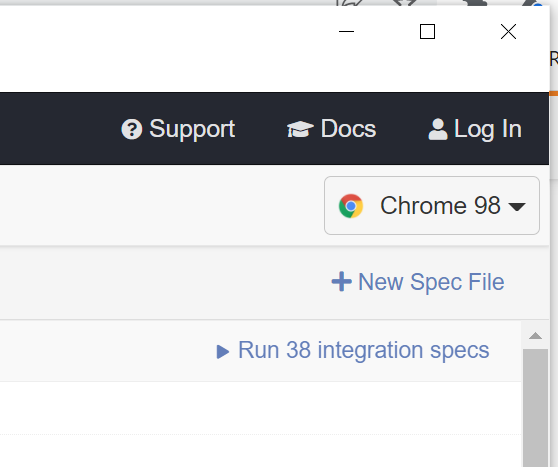Screen dimensions: 558x467
Task: Open the Chrome 98 browser dropdown
Action: click(432, 205)
